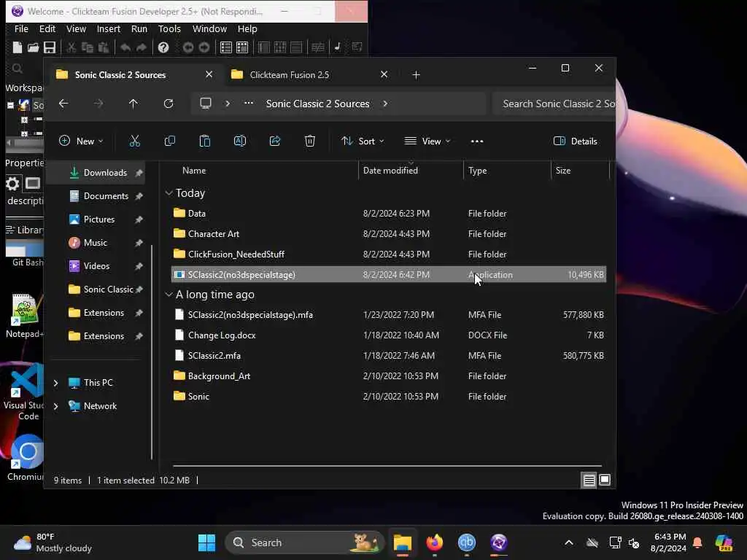
Task: Select the Change Log.docx file
Action: point(388,335)
